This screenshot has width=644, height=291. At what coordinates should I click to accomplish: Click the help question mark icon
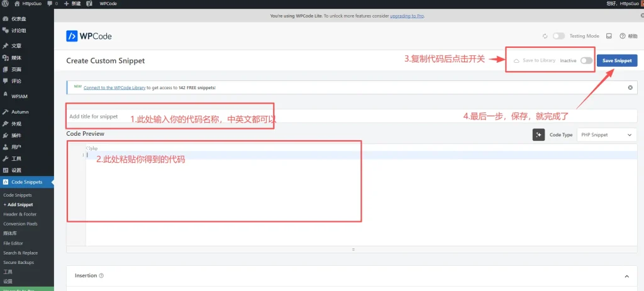(623, 36)
